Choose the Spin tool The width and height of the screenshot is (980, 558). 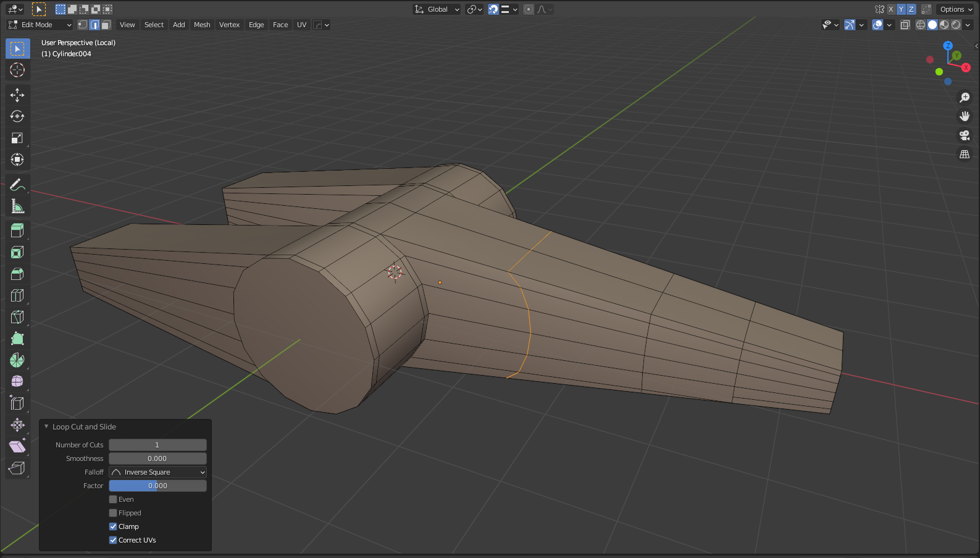pyautogui.click(x=17, y=360)
